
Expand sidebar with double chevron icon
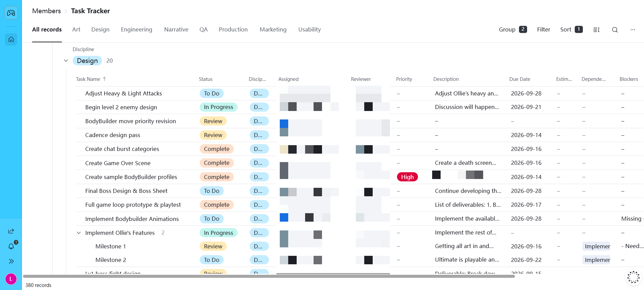[x=11, y=261]
